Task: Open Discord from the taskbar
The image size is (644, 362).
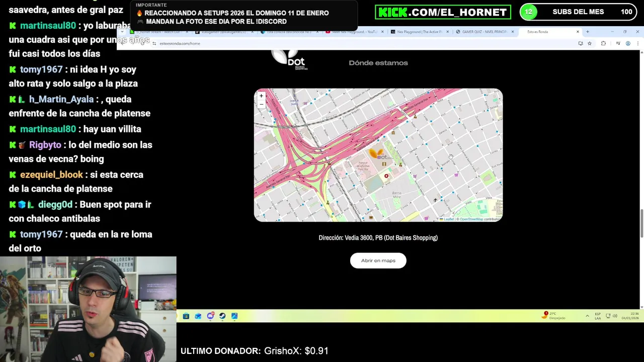Action: pos(210,316)
